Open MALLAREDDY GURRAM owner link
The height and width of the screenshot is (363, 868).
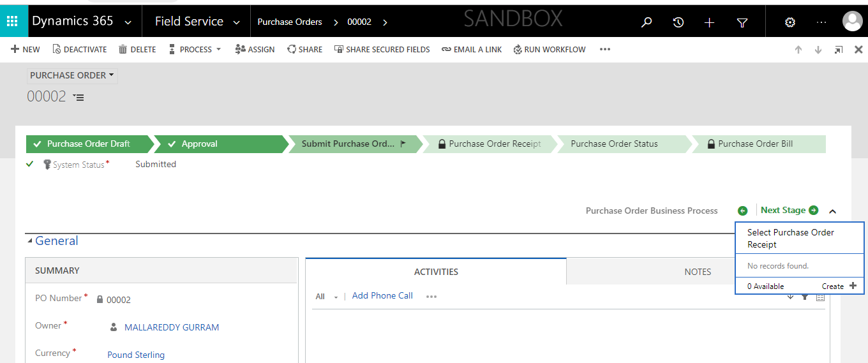[172, 327]
